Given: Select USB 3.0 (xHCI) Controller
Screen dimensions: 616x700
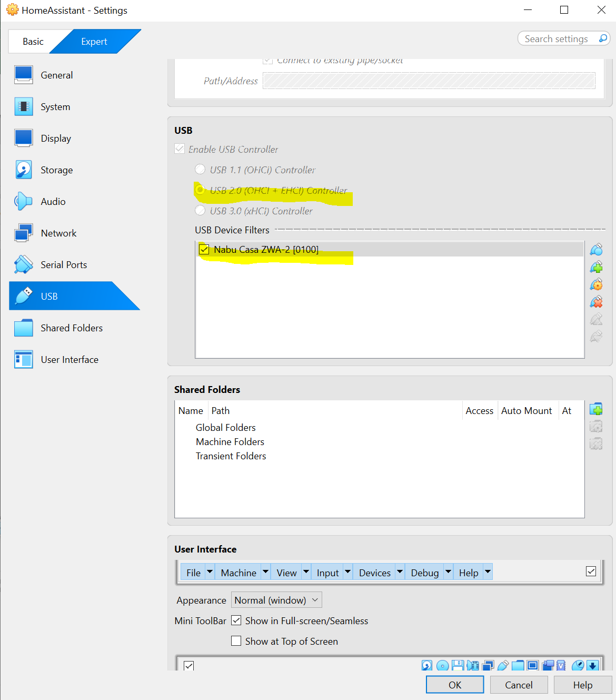Looking at the screenshot, I should coord(200,210).
